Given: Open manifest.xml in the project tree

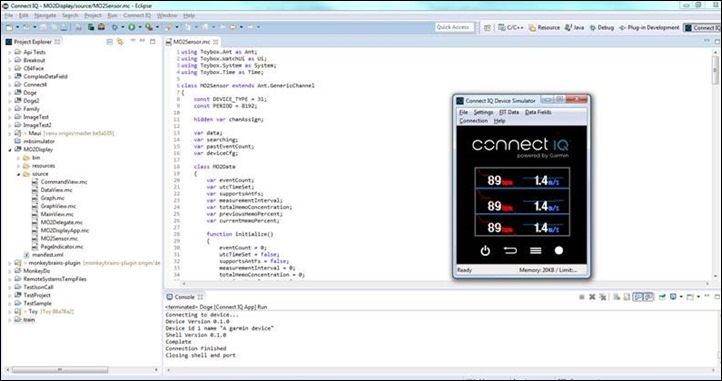Looking at the screenshot, I should (x=47, y=255).
